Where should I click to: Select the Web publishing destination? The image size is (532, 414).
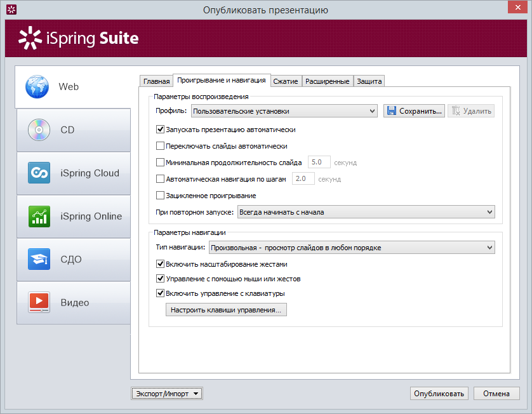coord(73,87)
